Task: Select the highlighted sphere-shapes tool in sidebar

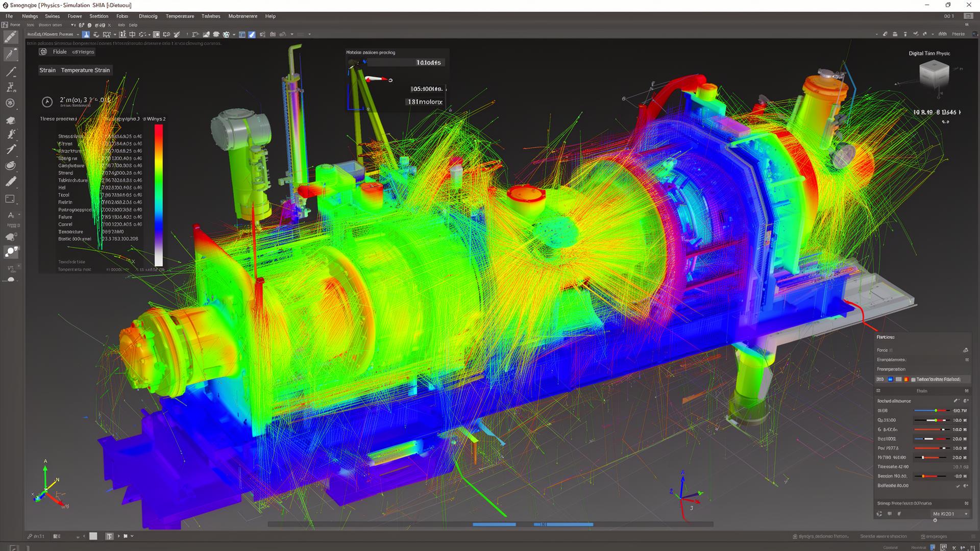Action: tap(11, 252)
